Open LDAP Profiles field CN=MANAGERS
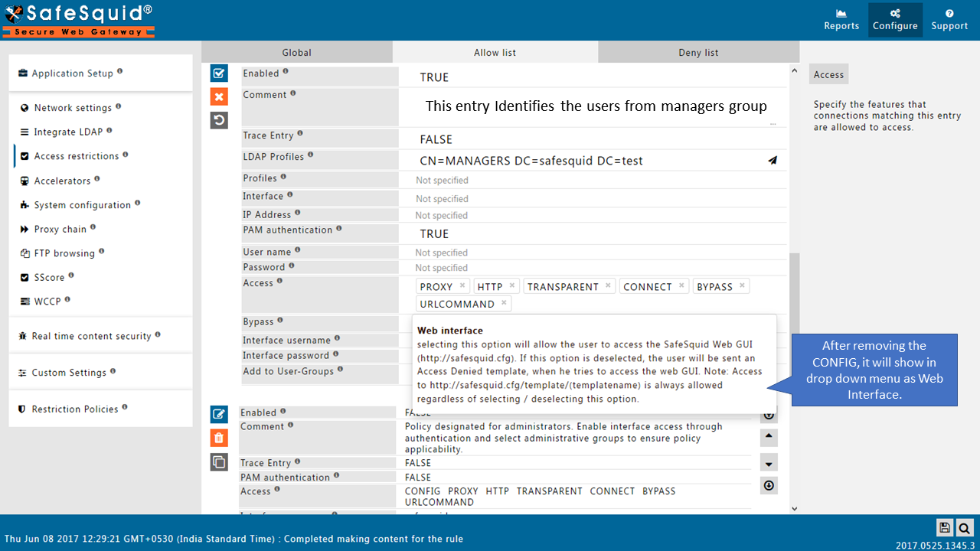The image size is (980, 551). click(x=593, y=161)
